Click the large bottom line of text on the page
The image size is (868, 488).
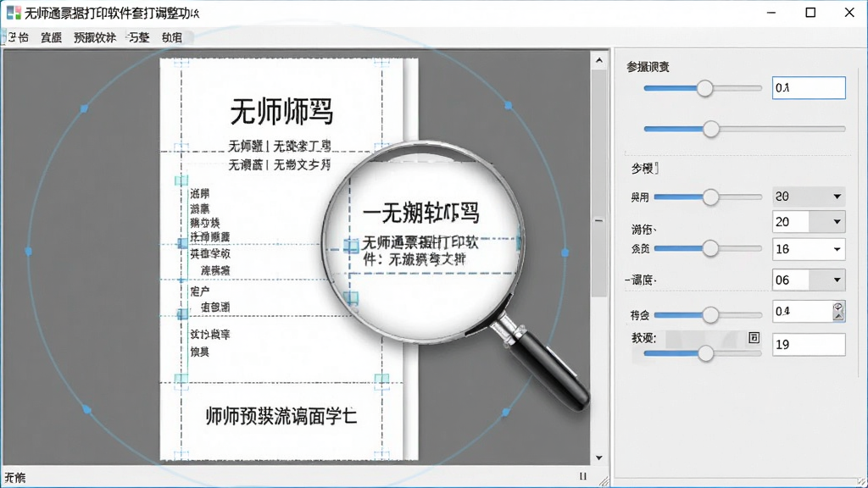[281, 415]
